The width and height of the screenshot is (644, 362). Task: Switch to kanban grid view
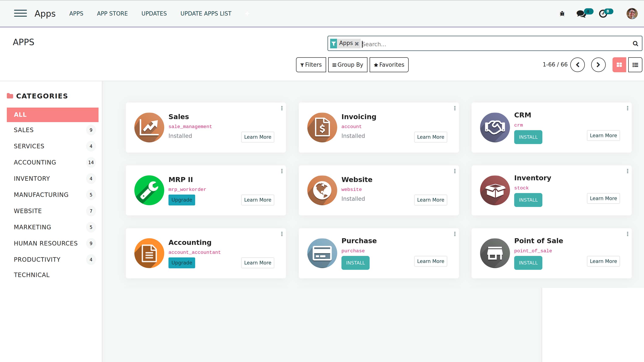(619, 65)
